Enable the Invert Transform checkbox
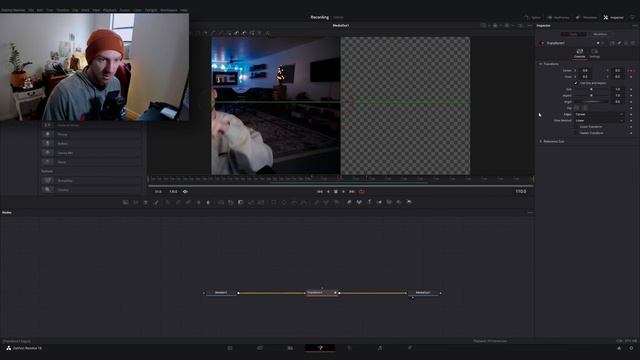Screen dimensions: 640x360 pos(577,127)
